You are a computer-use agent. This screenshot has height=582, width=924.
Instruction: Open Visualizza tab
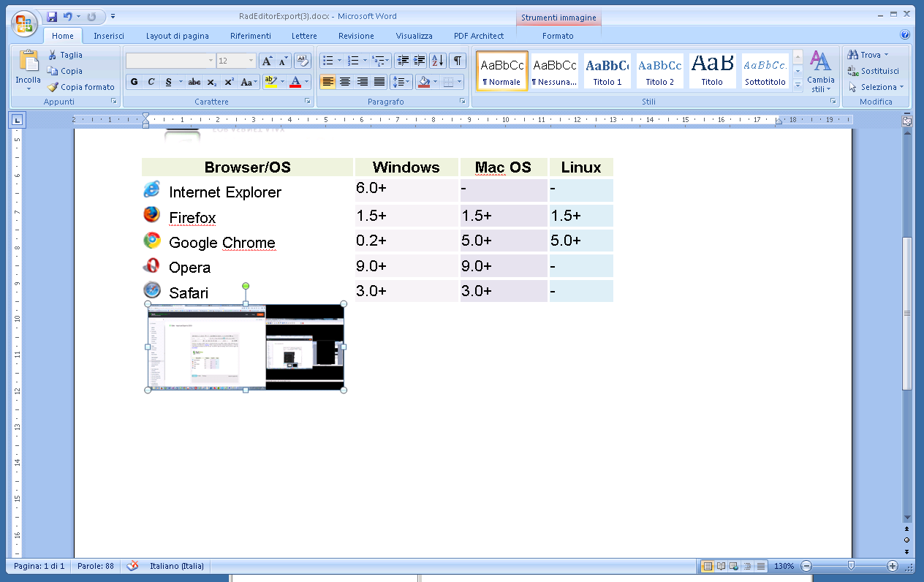click(x=414, y=36)
